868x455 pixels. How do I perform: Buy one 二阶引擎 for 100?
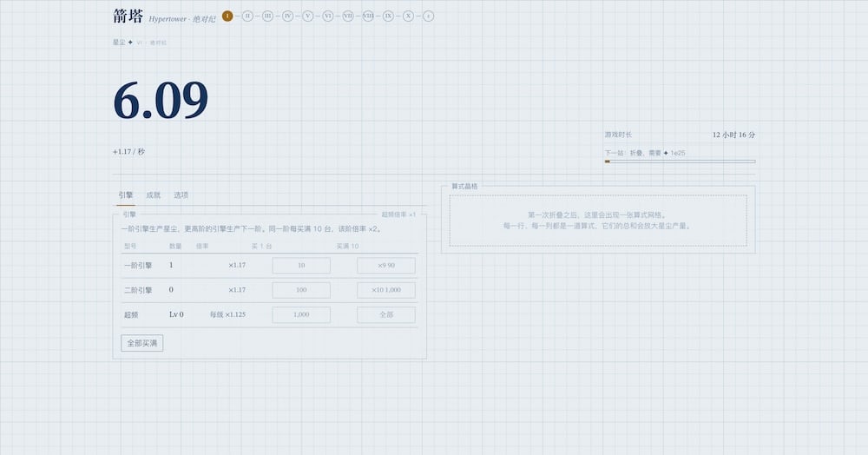[x=301, y=290]
